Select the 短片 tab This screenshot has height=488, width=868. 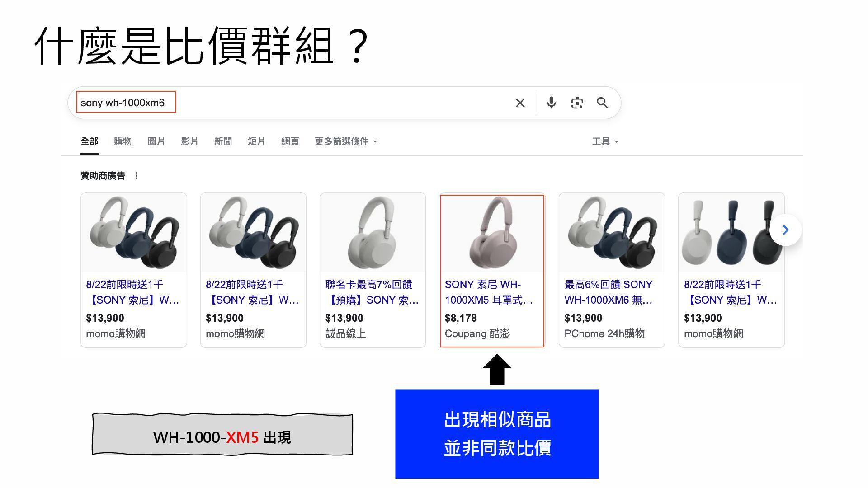tap(256, 141)
